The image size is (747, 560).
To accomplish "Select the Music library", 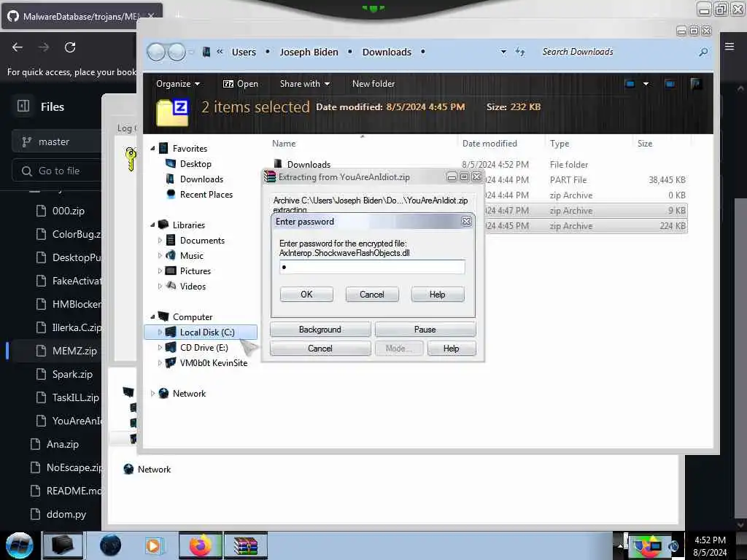I will click(x=191, y=256).
